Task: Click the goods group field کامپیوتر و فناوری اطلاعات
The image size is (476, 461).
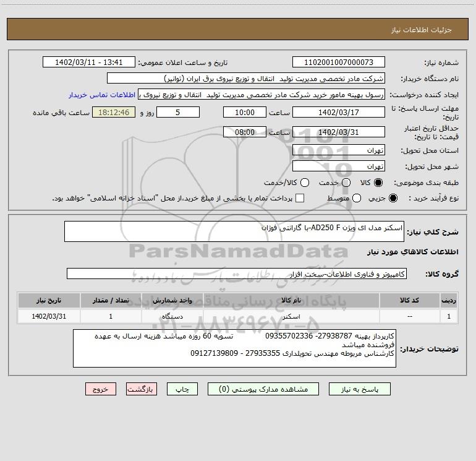Action: [237, 274]
